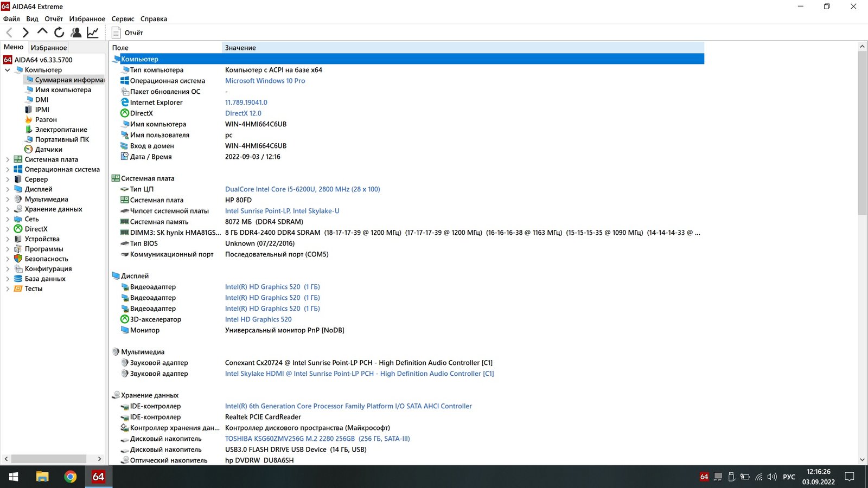This screenshot has height=488, width=868.
Task: Open Chrome from the taskbar
Action: pyautogui.click(x=70, y=477)
